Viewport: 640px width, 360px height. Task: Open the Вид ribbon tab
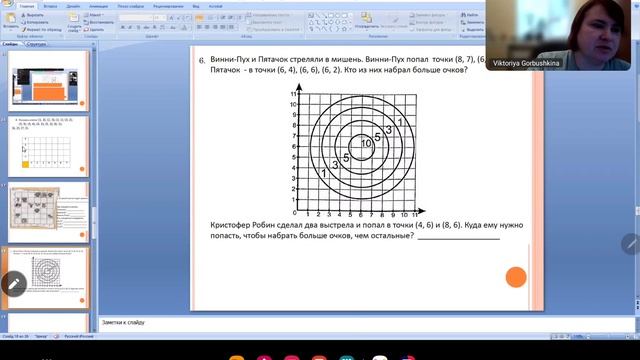tap(196, 7)
